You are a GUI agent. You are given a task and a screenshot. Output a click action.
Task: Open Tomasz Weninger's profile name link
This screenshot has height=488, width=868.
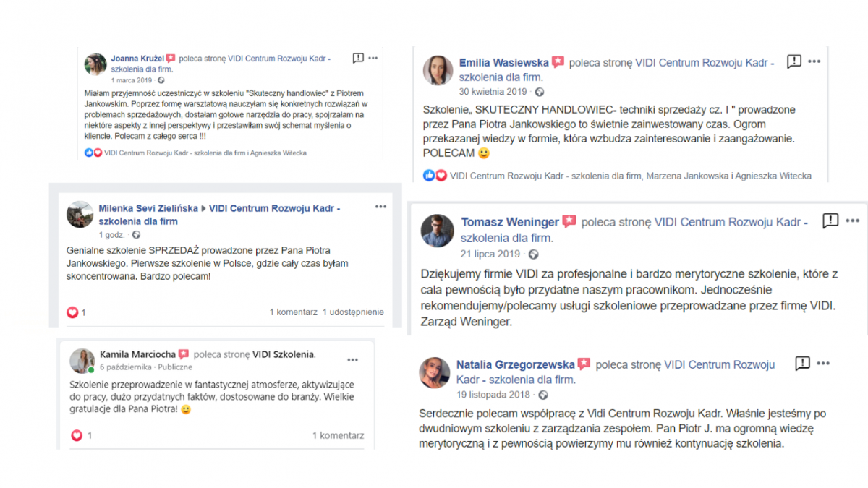click(x=510, y=222)
